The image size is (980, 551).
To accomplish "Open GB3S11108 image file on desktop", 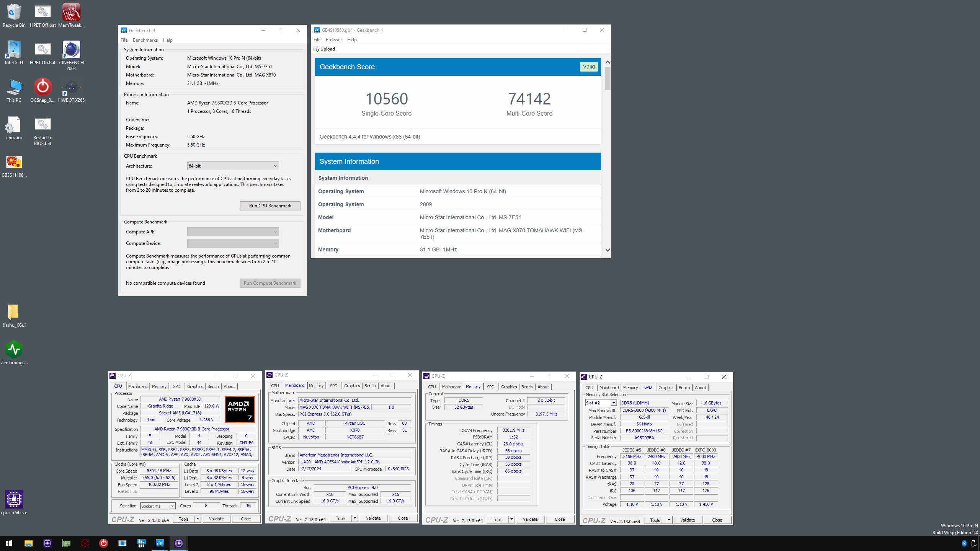I will (14, 165).
